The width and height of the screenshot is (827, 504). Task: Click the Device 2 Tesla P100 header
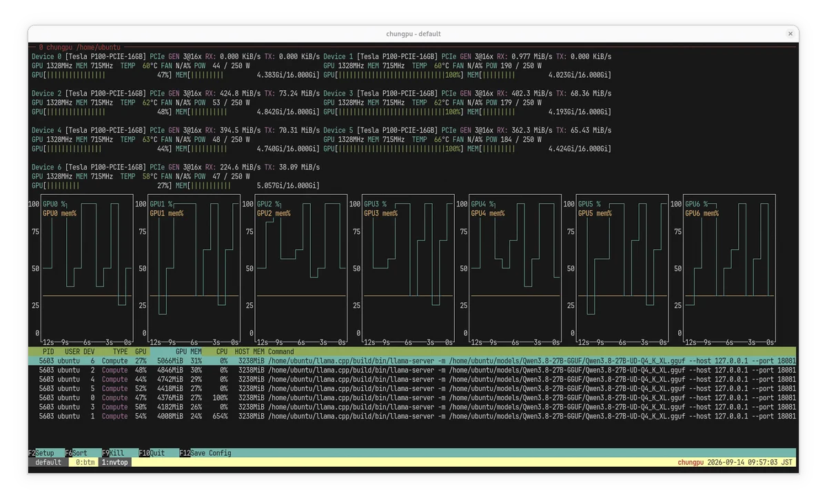(x=89, y=94)
